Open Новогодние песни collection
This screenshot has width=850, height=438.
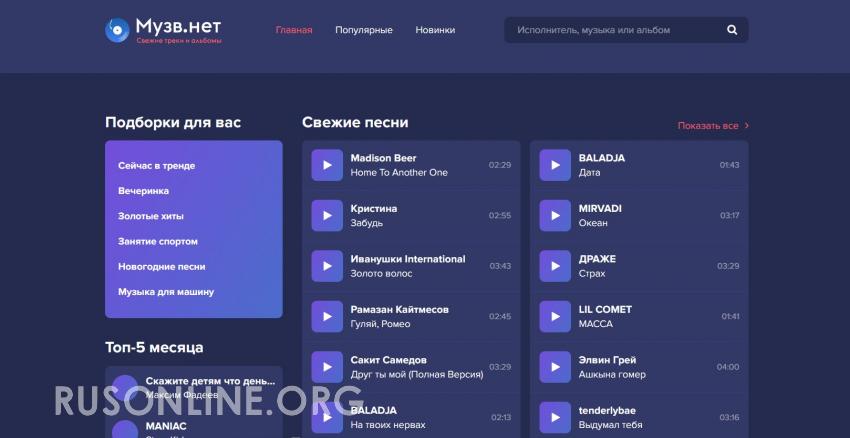tap(162, 267)
